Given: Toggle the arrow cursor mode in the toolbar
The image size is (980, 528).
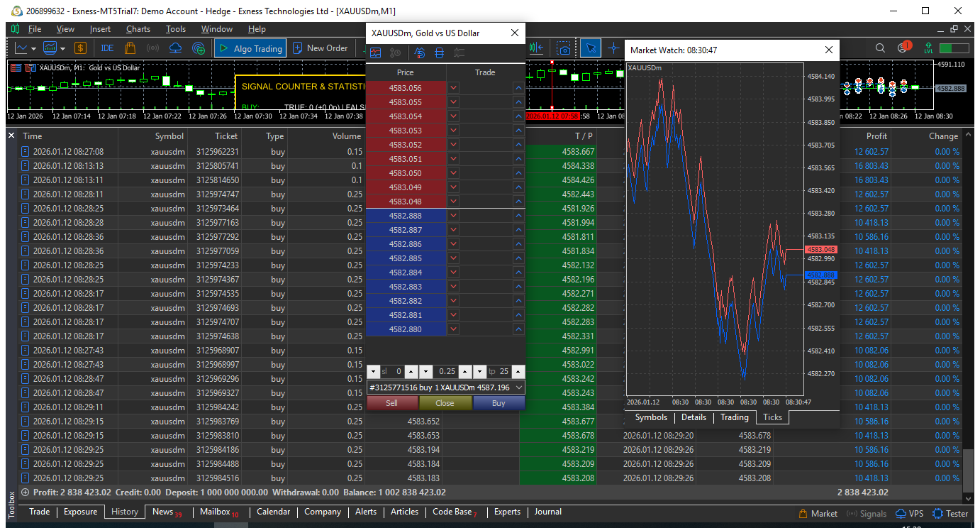Looking at the screenshot, I should pos(590,48).
